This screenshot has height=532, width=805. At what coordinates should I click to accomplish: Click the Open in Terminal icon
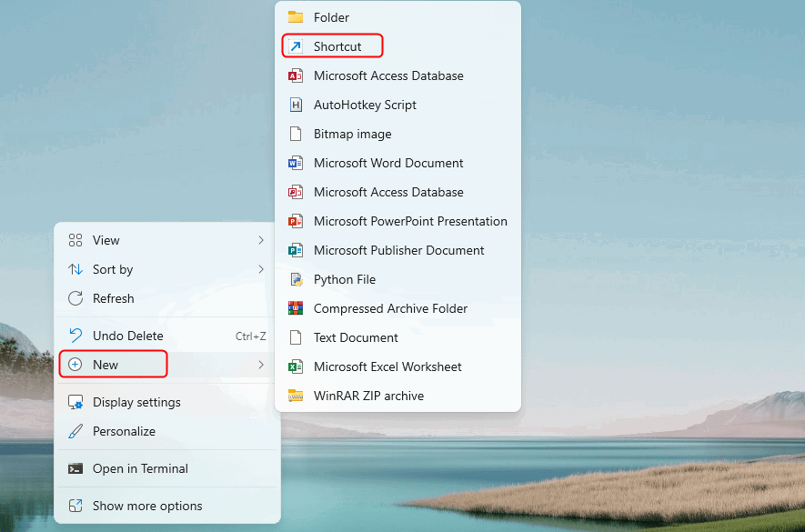pyautogui.click(x=75, y=468)
